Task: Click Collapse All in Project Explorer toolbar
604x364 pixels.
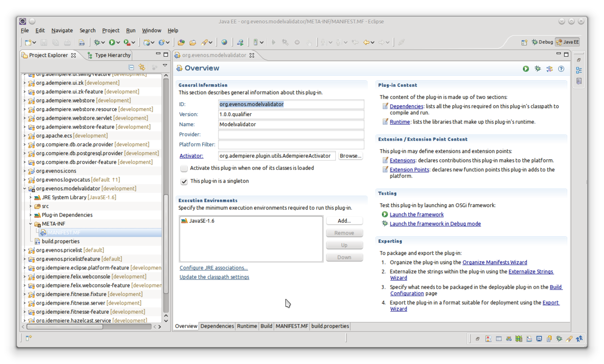Action: coord(131,67)
